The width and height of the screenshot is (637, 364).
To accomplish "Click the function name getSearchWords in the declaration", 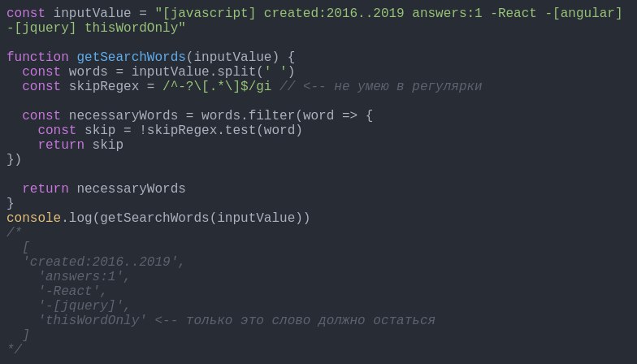I will pyautogui.click(x=132, y=57).
